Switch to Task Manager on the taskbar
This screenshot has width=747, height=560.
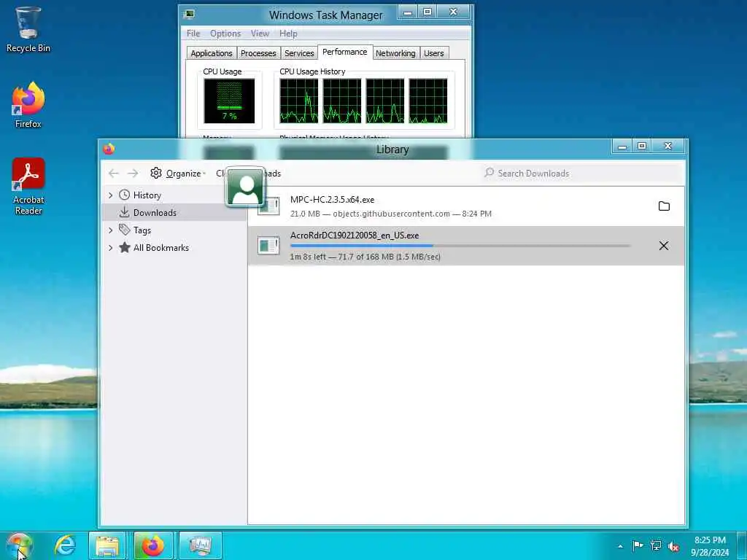200,545
